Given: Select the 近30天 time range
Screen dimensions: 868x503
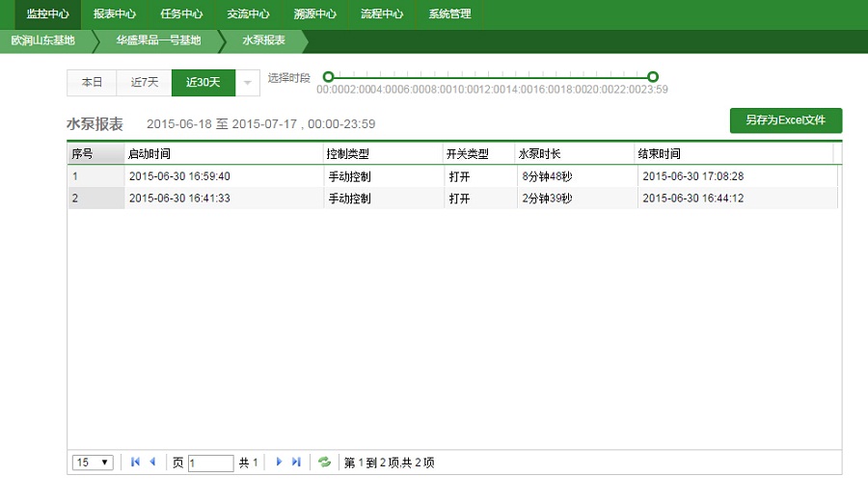Looking at the screenshot, I should point(203,83).
